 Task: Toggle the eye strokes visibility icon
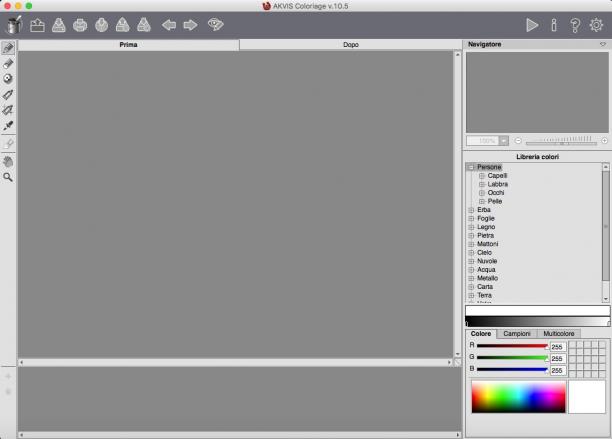(215, 25)
